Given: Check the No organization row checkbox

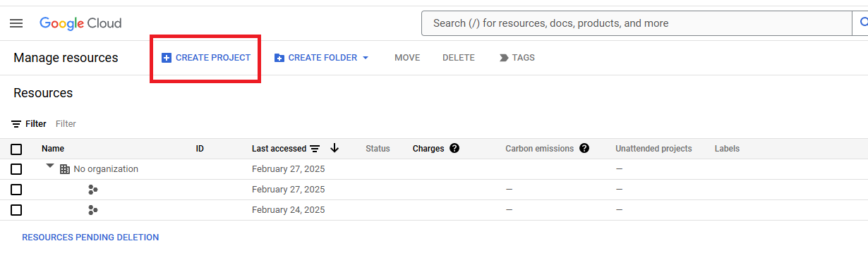Looking at the screenshot, I should tap(16, 169).
